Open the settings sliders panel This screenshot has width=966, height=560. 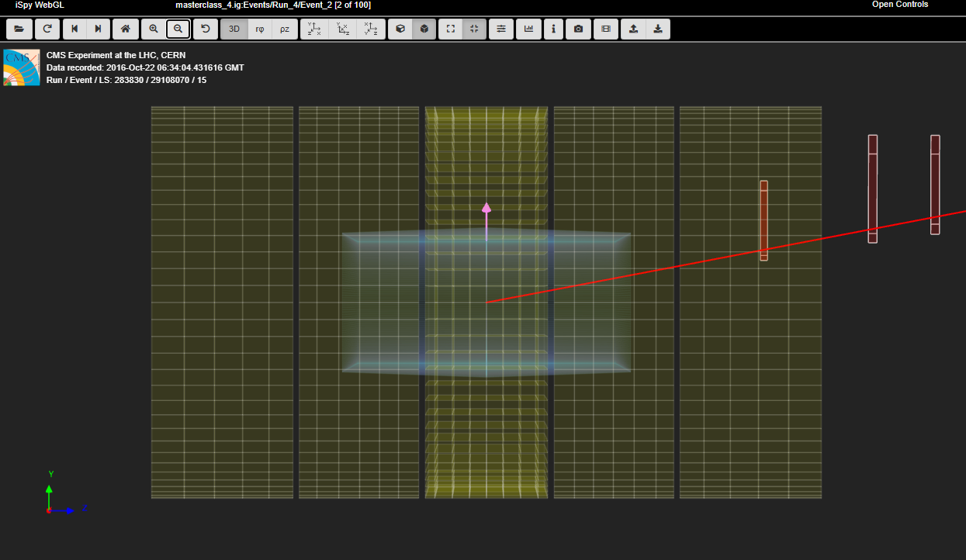[501, 29]
